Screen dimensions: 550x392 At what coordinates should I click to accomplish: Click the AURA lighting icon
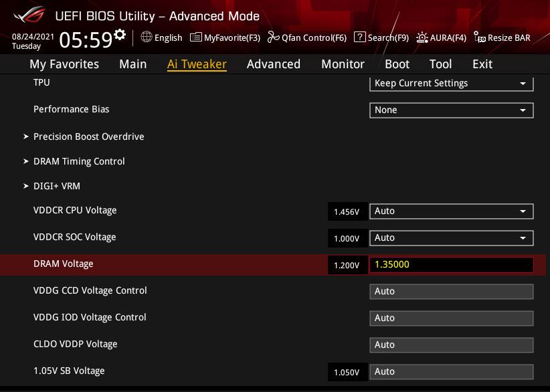coord(422,37)
